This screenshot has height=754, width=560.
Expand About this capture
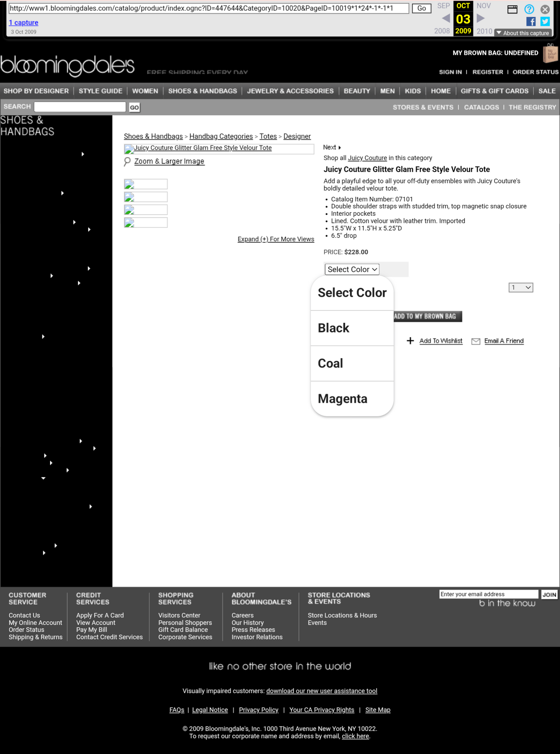(523, 33)
